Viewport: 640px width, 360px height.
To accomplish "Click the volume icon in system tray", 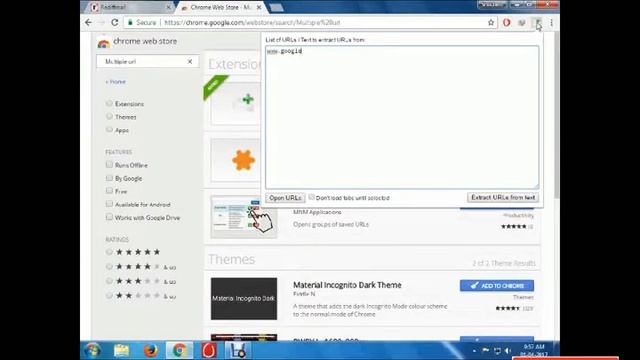I will [x=508, y=350].
